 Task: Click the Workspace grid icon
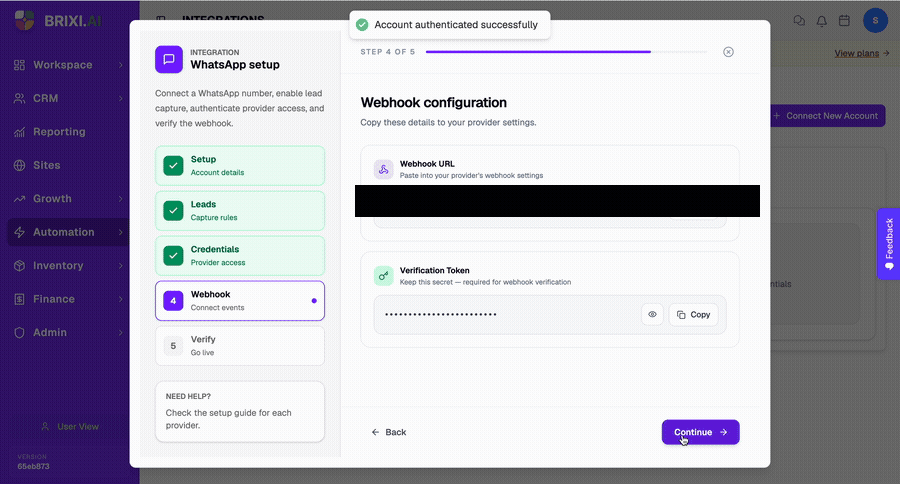point(20,65)
